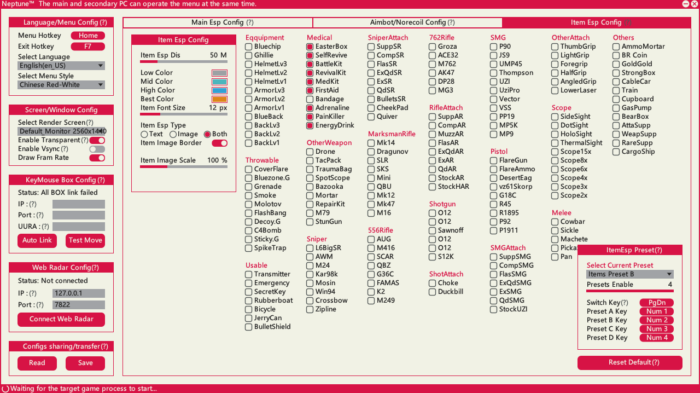Click the Switch Key PgDn binding
Viewport: 700px width, 393px height.
[x=656, y=302]
